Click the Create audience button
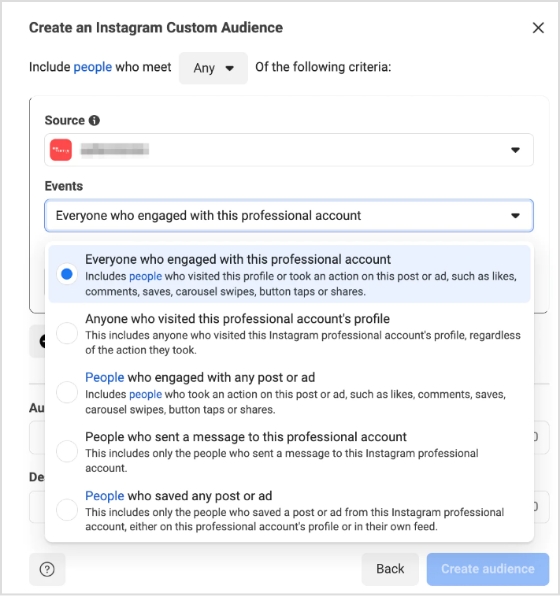This screenshot has height=596, width=560. pyautogui.click(x=488, y=569)
